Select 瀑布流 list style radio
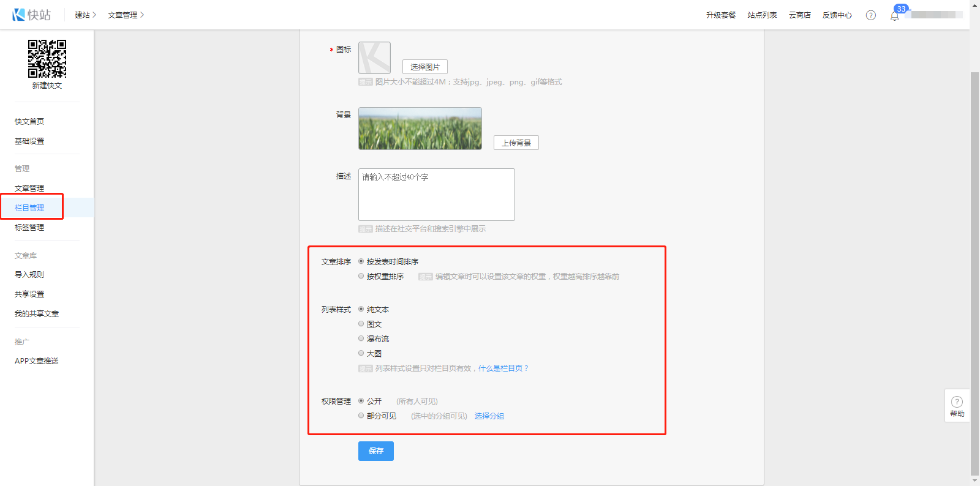 pyautogui.click(x=361, y=338)
